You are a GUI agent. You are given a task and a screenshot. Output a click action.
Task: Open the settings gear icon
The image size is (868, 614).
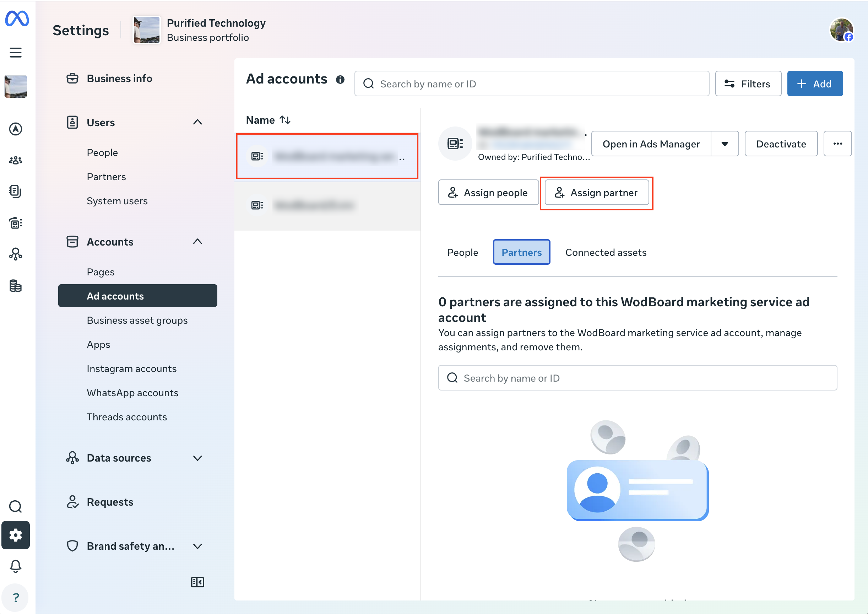pos(16,535)
